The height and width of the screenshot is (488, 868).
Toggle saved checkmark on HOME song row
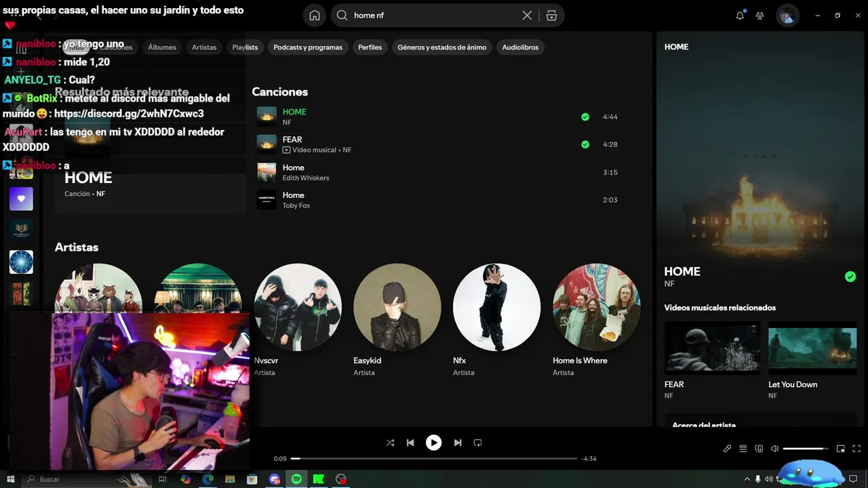tap(585, 117)
